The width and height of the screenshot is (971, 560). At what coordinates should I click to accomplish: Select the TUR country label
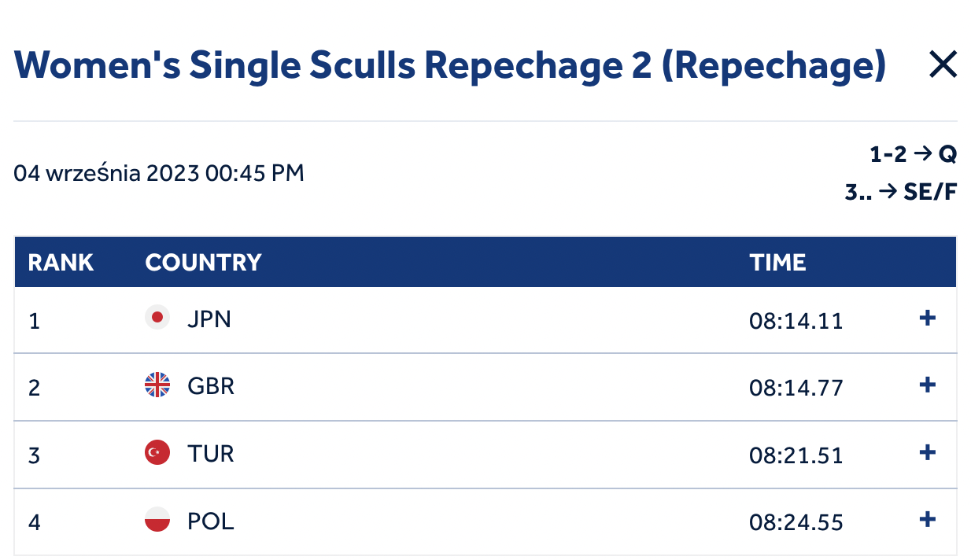[210, 453]
